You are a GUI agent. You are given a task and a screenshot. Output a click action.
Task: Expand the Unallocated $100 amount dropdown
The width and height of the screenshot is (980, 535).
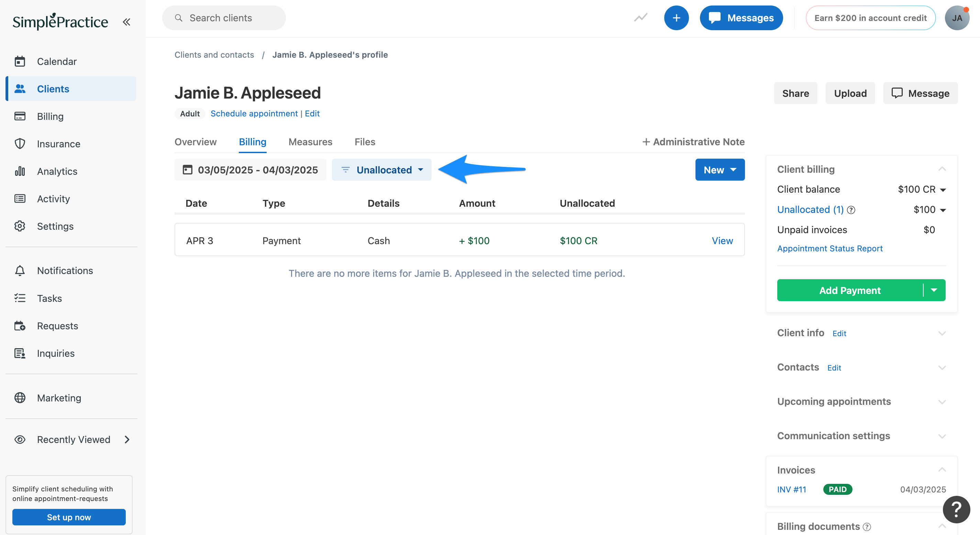tap(942, 210)
